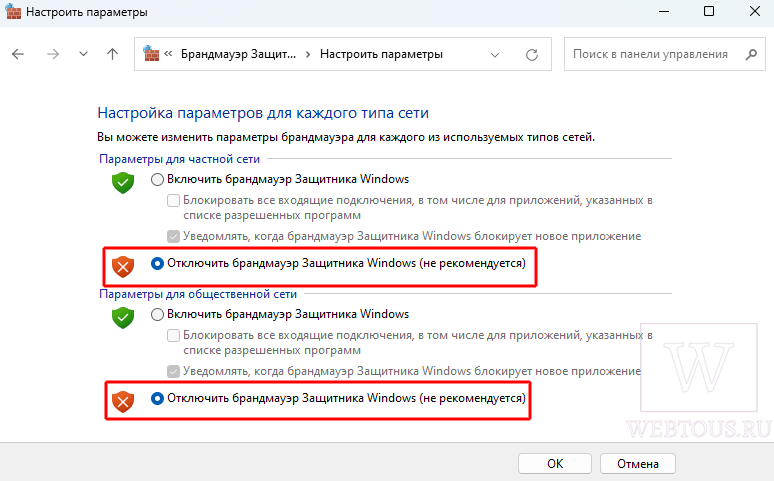Select the Настроить параметры breadcrumb

pyautogui.click(x=381, y=54)
